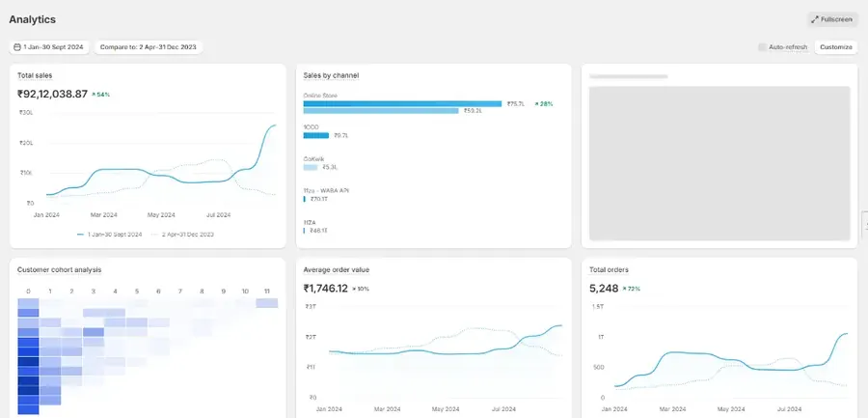
Task: Select cohort column header 6
Action: click(158, 292)
